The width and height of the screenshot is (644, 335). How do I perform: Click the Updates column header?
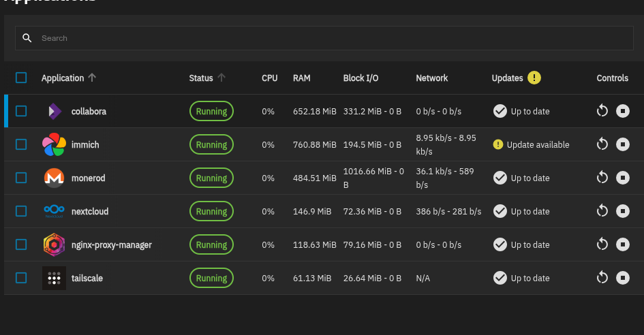[507, 78]
